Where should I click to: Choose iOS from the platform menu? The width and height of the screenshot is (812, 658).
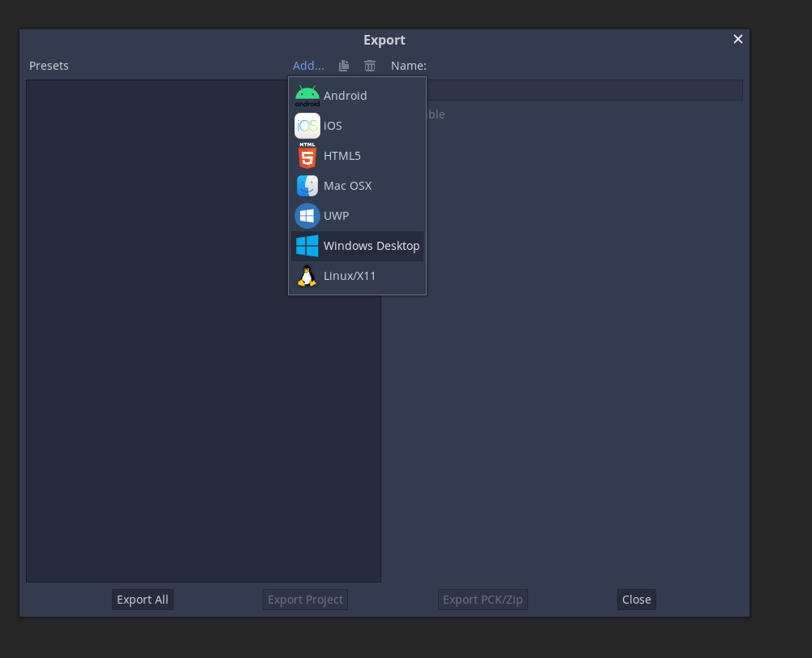357,126
